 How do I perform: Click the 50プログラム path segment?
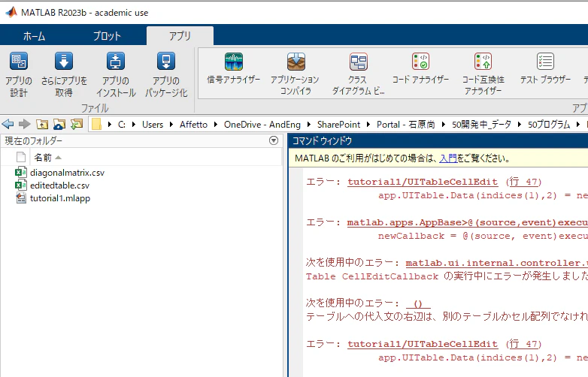[549, 125]
